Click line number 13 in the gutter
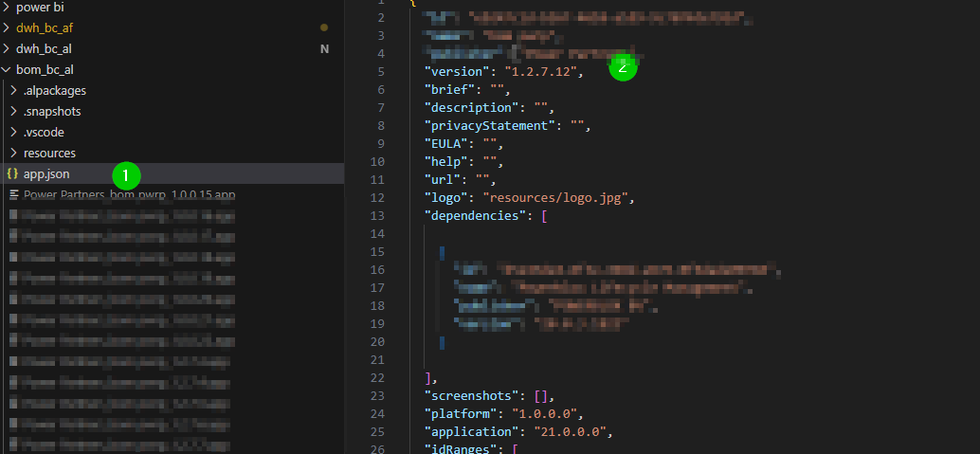The width and height of the screenshot is (980, 454). (377, 216)
